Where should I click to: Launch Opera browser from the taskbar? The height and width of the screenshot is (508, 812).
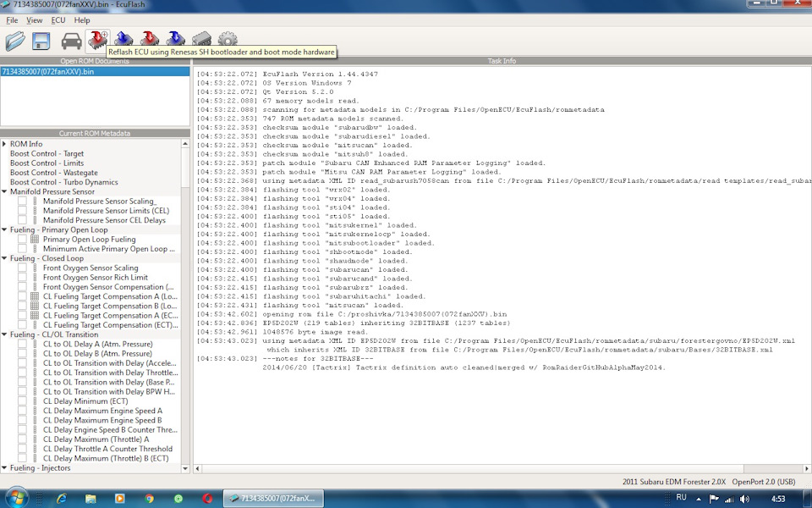207,499
